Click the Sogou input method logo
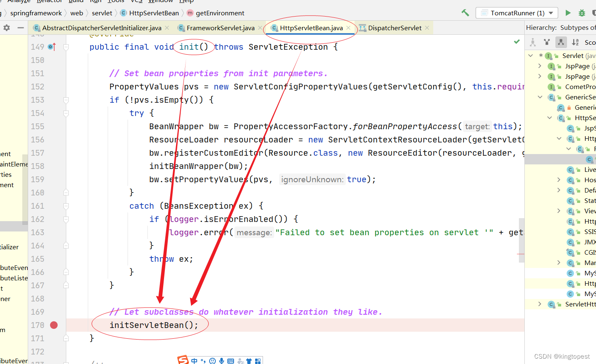Image resolution: width=596 pixels, height=364 pixels. coord(183,360)
